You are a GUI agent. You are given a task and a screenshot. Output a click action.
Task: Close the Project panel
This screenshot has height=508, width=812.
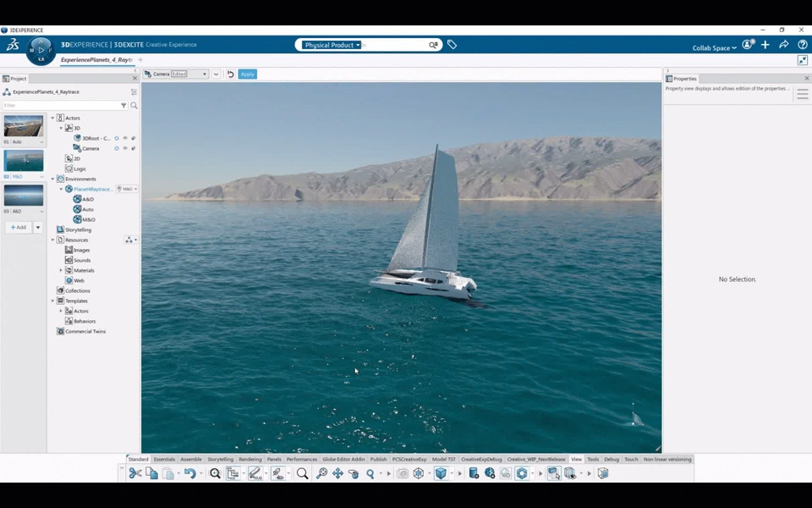pos(135,78)
